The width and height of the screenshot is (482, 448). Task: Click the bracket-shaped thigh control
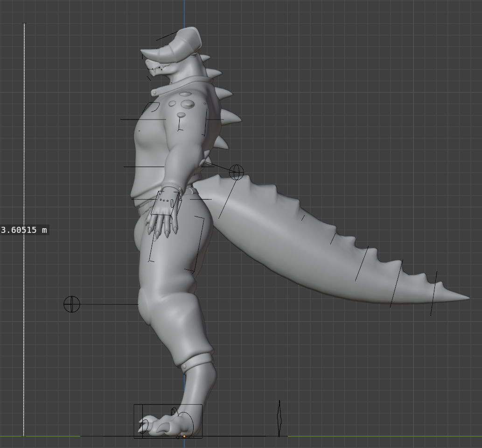pyautogui.click(x=200, y=243)
